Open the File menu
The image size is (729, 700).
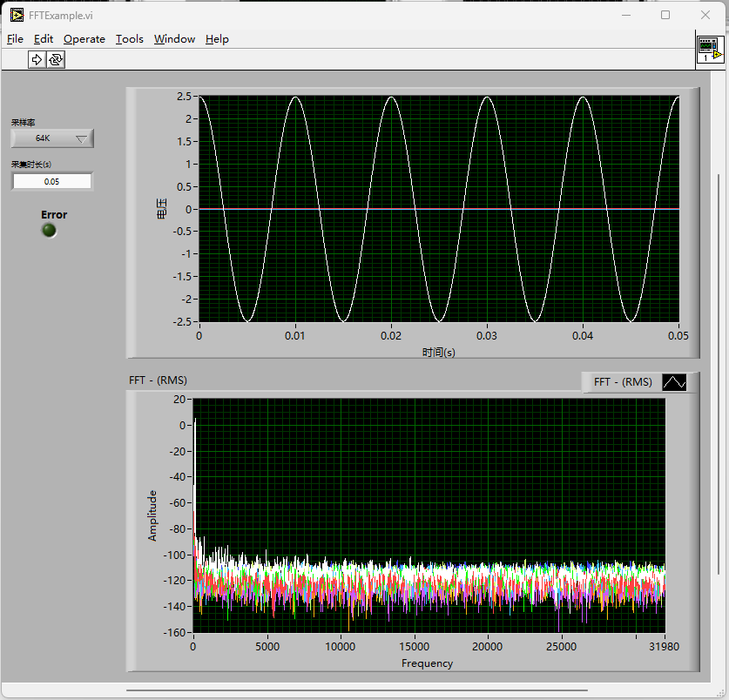point(15,38)
